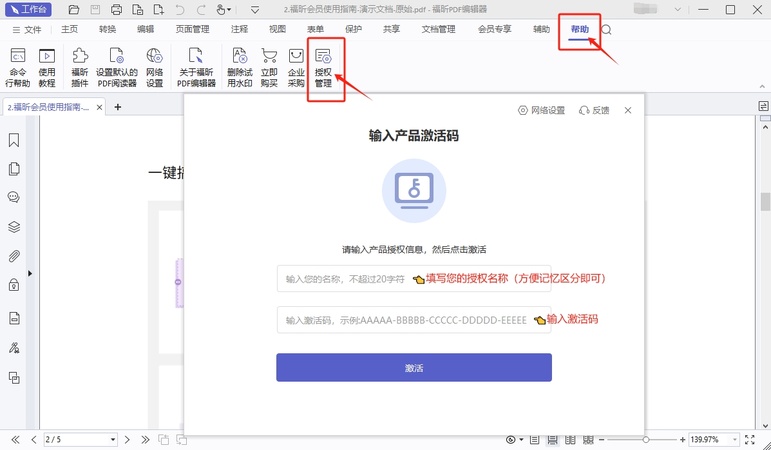
Task: Click the zoom slider handle in status bar
Action: click(x=646, y=440)
